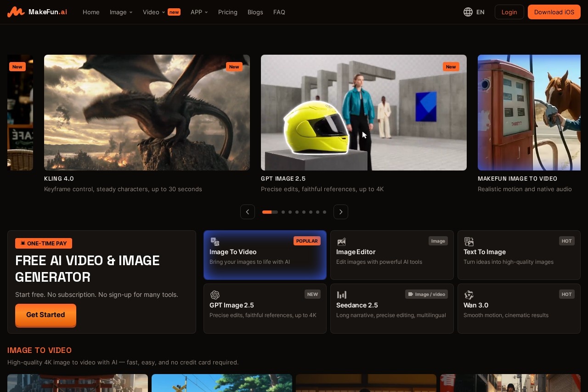Select the Image To Video card icon
The width and height of the screenshot is (588, 392).
point(215,242)
